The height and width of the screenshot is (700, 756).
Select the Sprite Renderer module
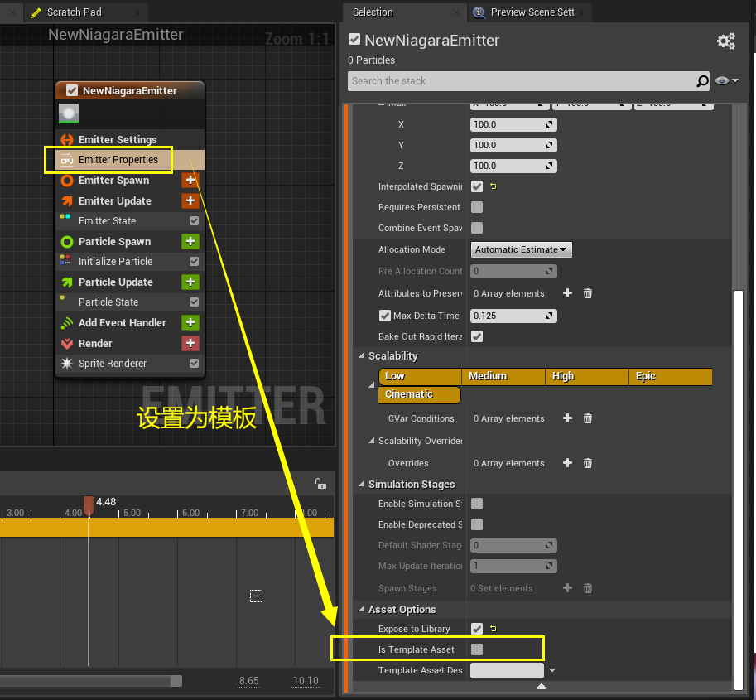[x=130, y=364]
